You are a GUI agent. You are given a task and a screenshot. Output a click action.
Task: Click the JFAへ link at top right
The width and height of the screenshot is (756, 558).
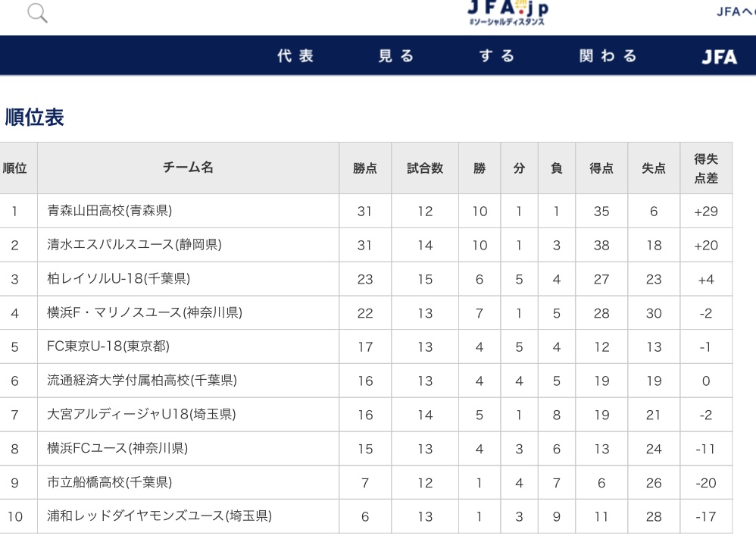click(736, 11)
